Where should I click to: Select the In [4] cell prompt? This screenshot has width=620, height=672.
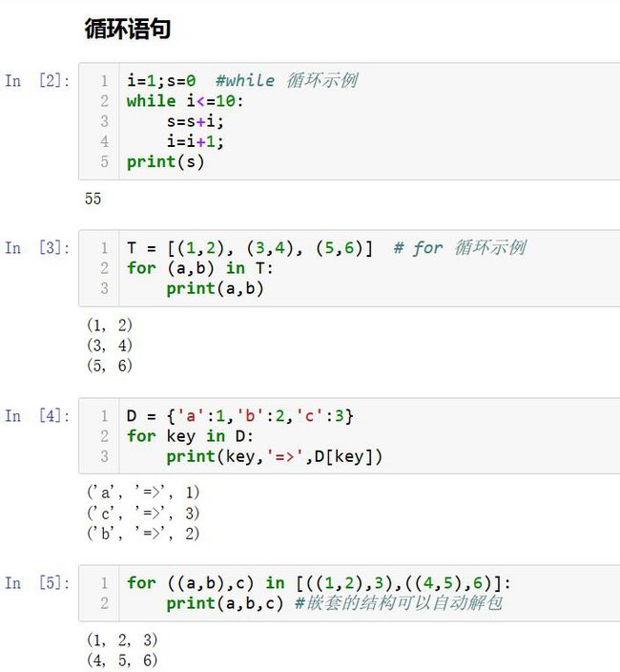pos(37,416)
